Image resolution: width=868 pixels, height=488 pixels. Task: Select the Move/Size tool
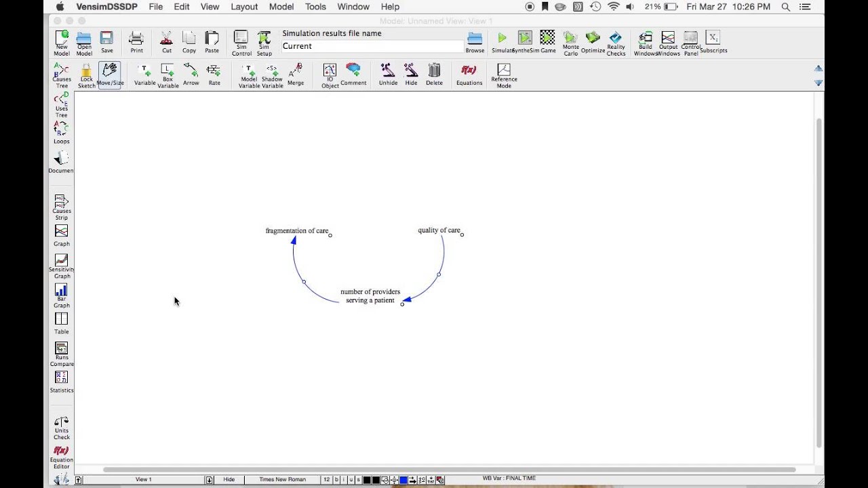[x=110, y=75]
